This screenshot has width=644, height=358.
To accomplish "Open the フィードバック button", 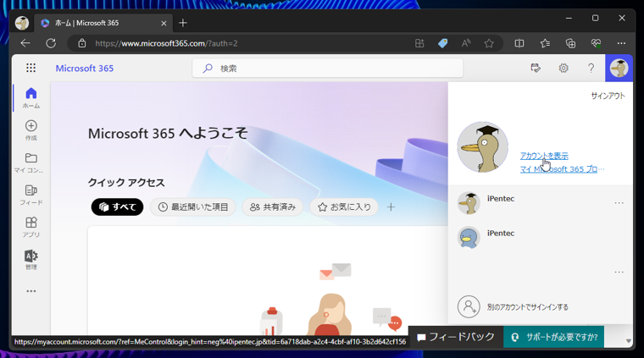I will coord(456,337).
